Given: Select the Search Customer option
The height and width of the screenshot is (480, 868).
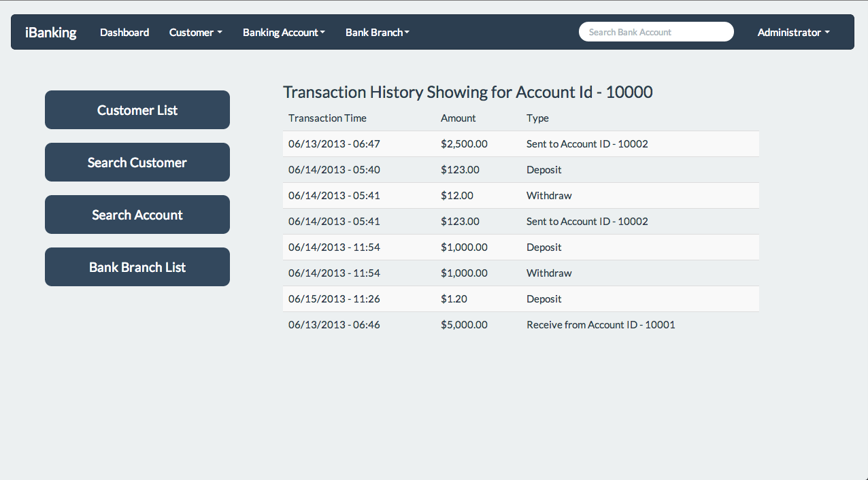Looking at the screenshot, I should [x=137, y=162].
